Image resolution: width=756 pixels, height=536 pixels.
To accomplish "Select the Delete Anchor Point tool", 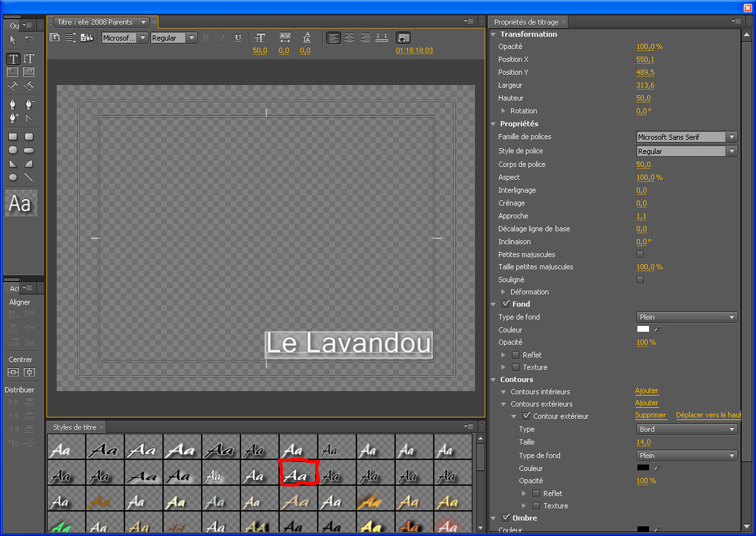I will [29, 104].
